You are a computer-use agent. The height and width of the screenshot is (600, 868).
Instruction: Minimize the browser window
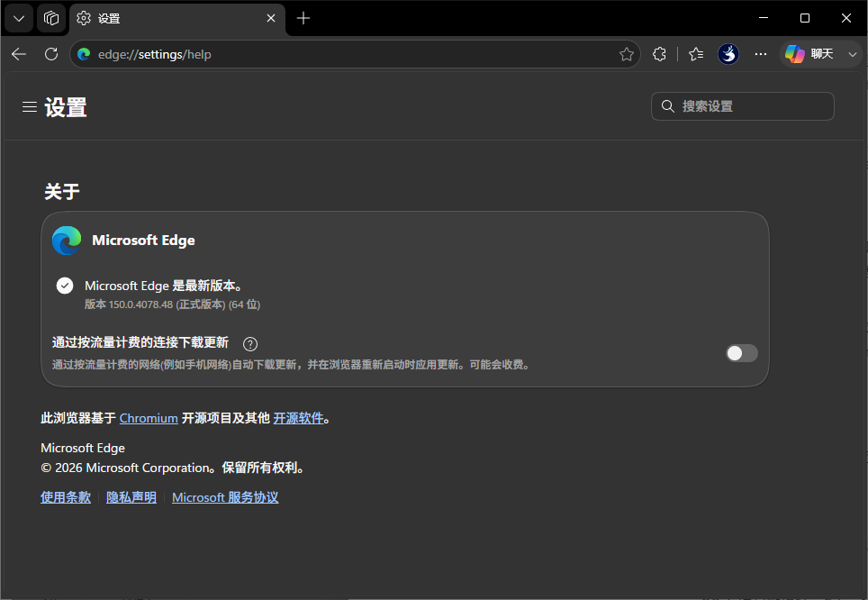coord(764,18)
